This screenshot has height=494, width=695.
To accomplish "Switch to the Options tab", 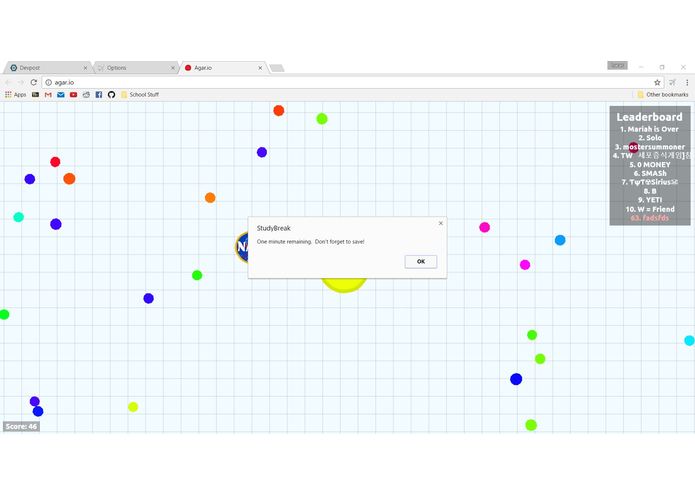I will coord(135,68).
